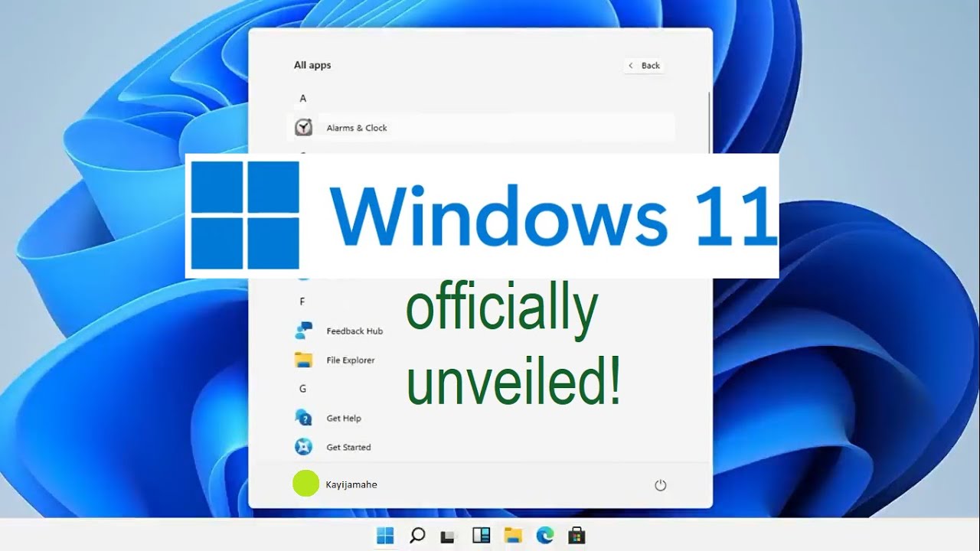Click the Kayijamahe user name

[x=351, y=484]
